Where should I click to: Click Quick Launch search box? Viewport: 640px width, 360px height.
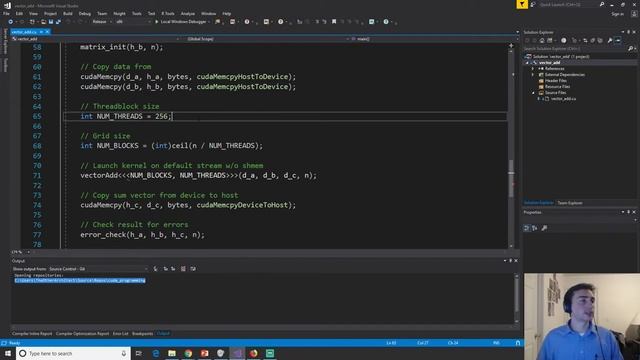(x=569, y=4)
